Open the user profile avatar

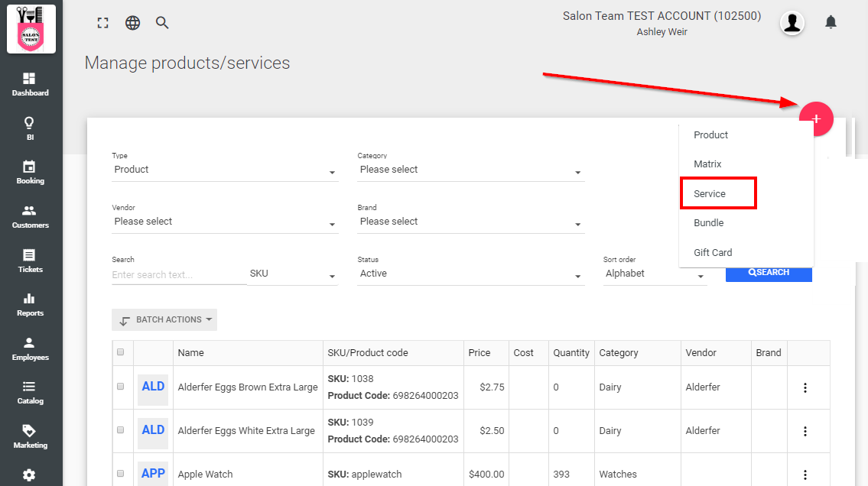click(792, 23)
